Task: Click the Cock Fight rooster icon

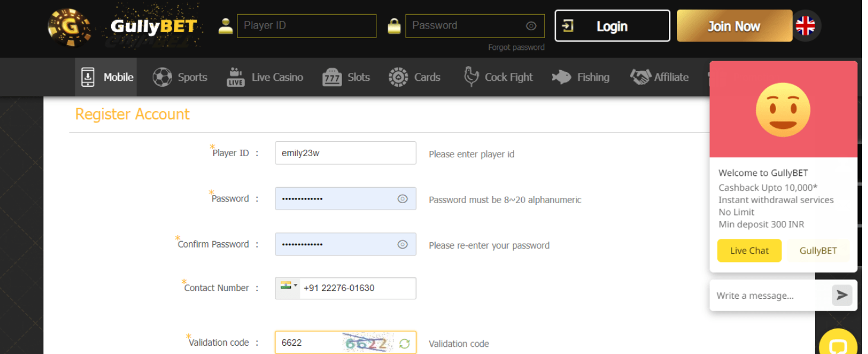Action: [x=471, y=77]
